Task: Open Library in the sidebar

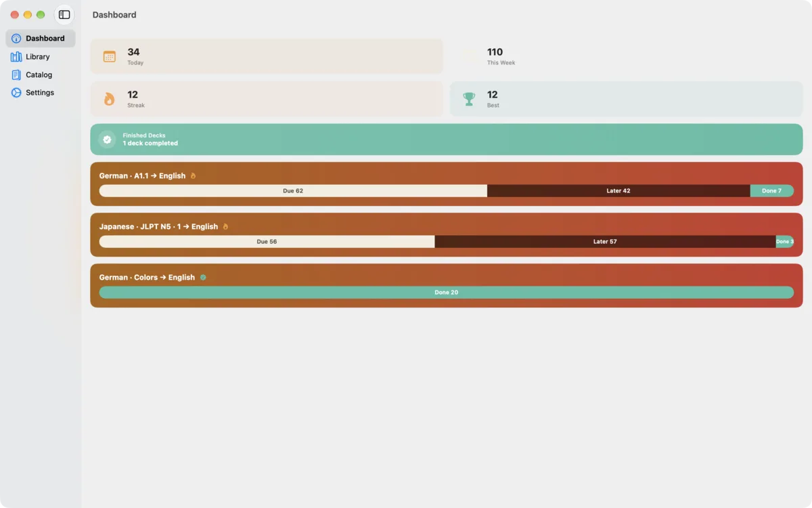Action: point(41,57)
